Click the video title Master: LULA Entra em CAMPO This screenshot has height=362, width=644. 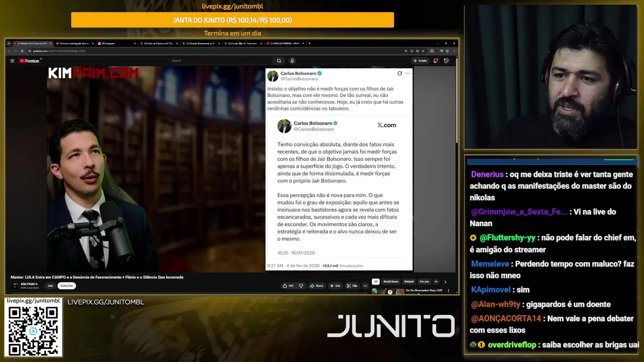pos(97,277)
